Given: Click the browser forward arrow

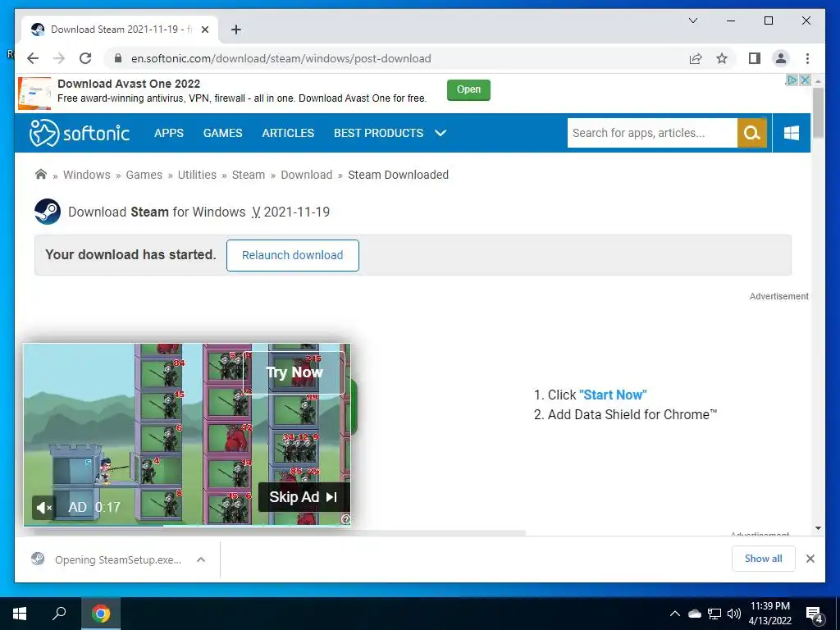Looking at the screenshot, I should [59, 58].
